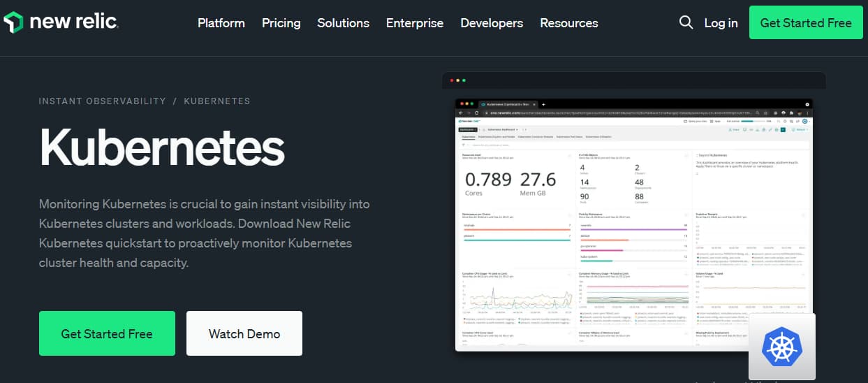The height and width of the screenshot is (383, 868).
Task: Open the Instant Observability breadcrumb link
Action: (103, 101)
